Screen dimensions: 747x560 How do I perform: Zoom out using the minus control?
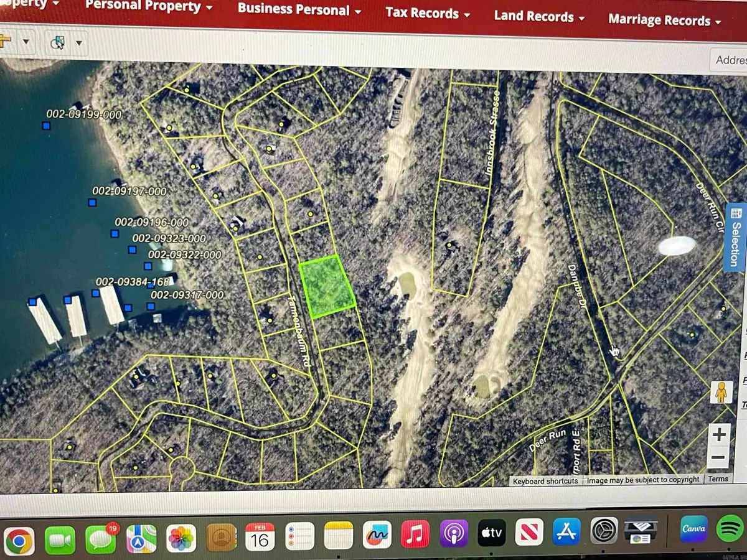(719, 458)
